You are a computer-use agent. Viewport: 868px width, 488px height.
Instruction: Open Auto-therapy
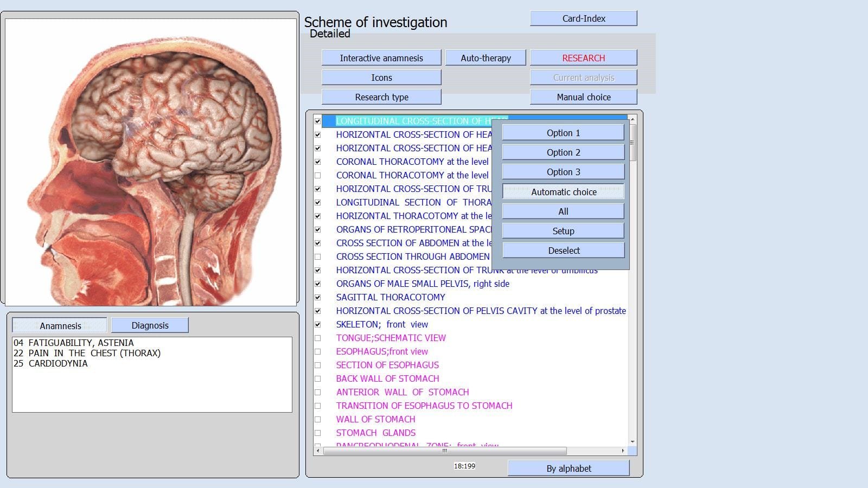[486, 57]
